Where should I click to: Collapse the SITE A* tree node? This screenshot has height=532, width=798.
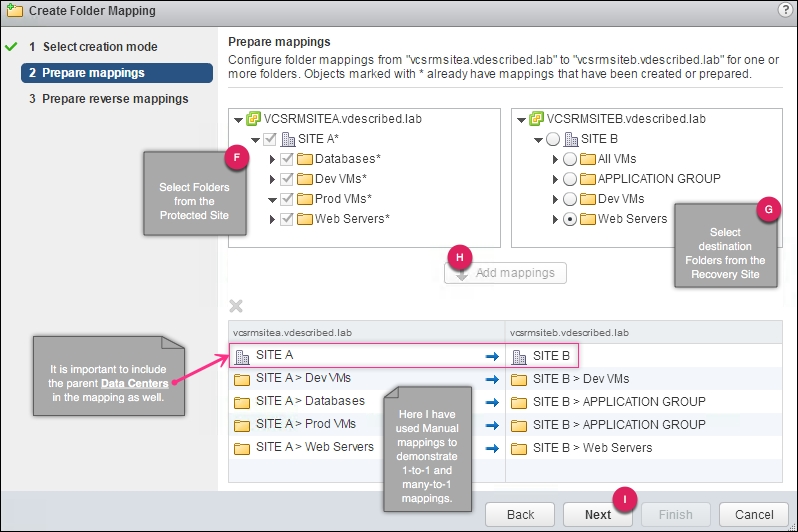[255, 140]
